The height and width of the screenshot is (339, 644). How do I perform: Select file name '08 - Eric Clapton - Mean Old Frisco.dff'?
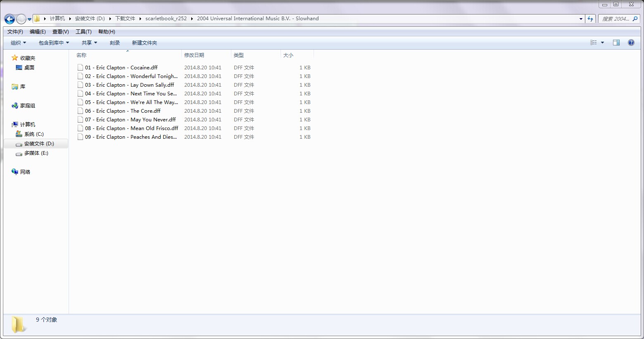click(132, 128)
